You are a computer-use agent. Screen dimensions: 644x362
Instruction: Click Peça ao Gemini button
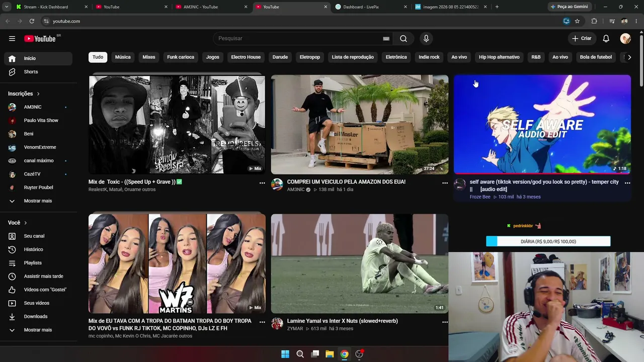pos(569,7)
